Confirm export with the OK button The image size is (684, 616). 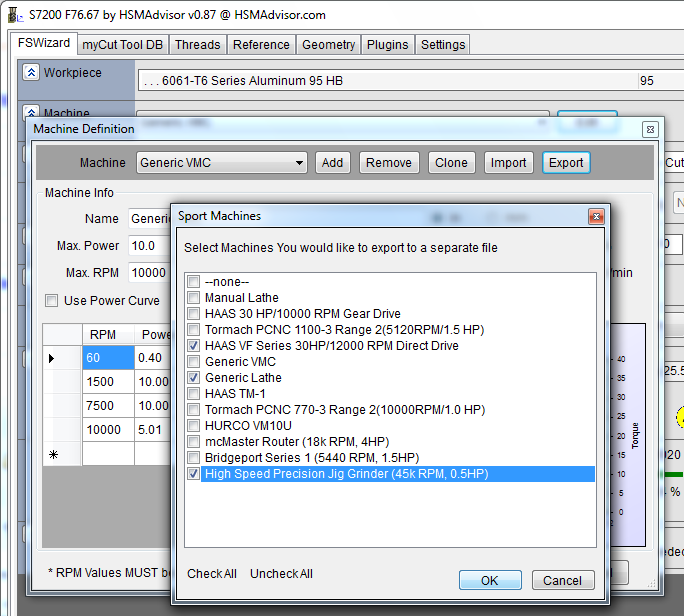tap(489, 580)
